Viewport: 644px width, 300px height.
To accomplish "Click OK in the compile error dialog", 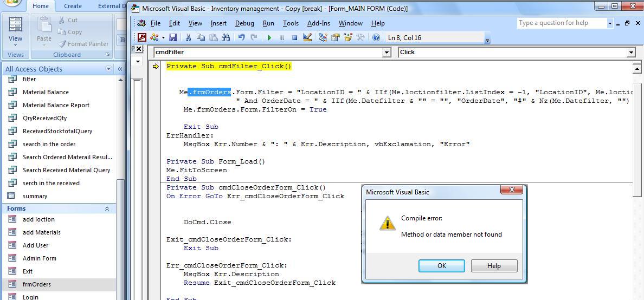I will coord(441,265).
